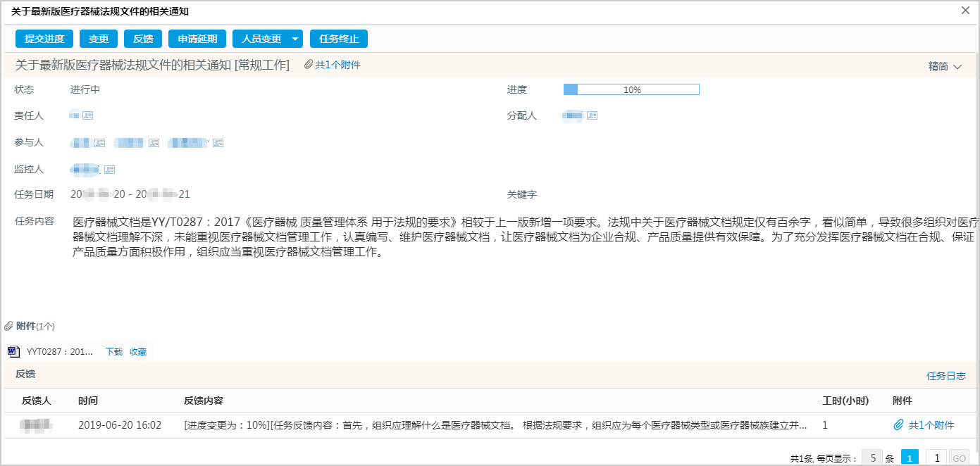
Task: Favorite the attachment using 收藏 link
Action: point(138,351)
